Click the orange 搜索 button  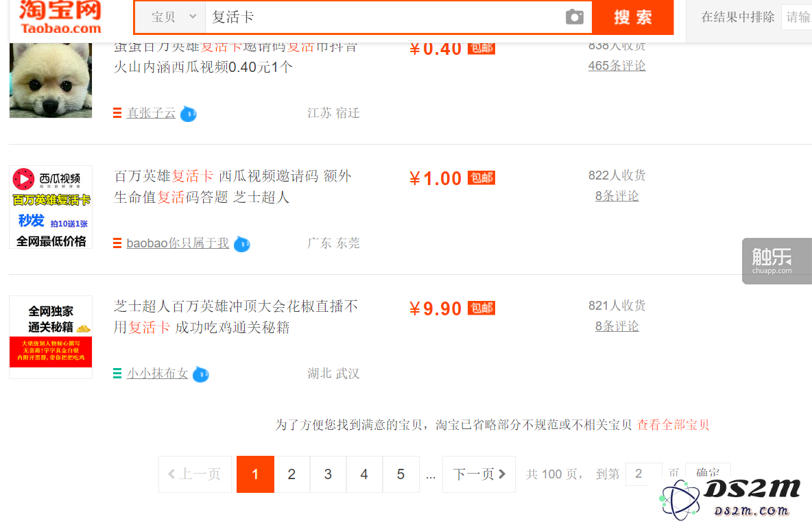[x=633, y=17]
